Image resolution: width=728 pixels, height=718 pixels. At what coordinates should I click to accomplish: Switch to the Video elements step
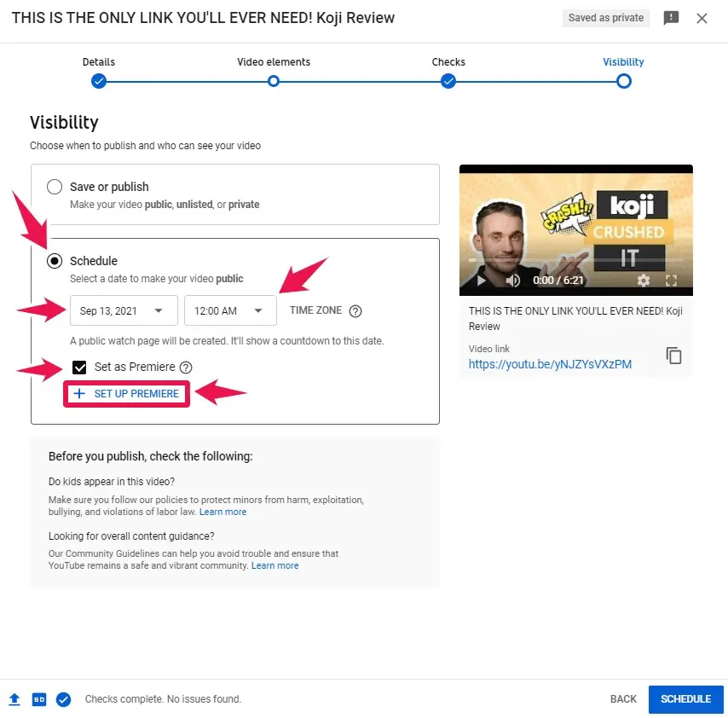tap(274, 81)
